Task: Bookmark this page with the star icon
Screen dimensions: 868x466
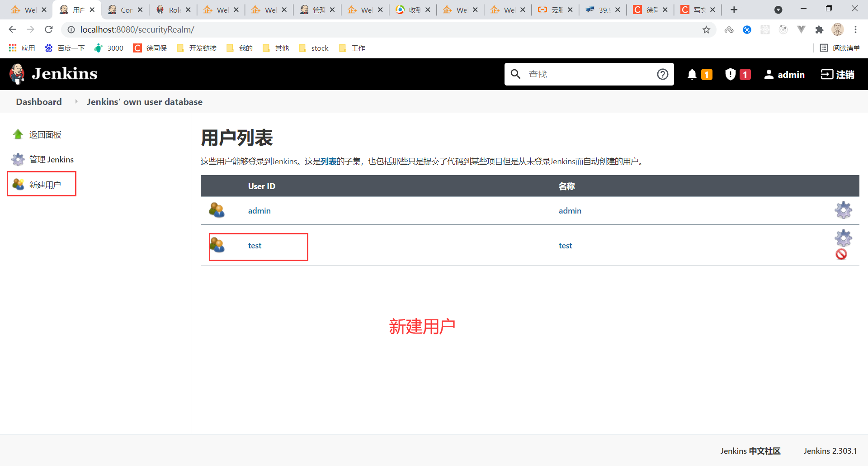Action: (x=706, y=30)
